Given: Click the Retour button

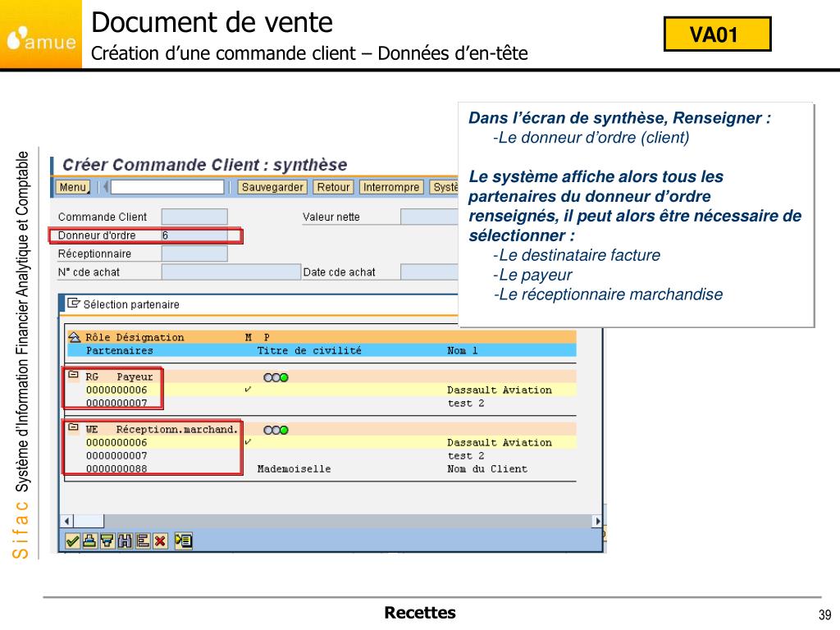Looking at the screenshot, I should [333, 187].
